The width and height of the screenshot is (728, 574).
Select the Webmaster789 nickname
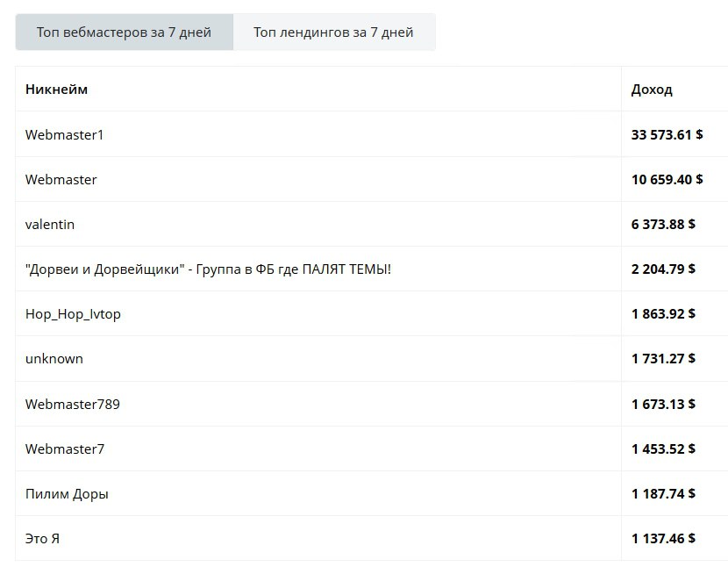pyautogui.click(x=73, y=404)
